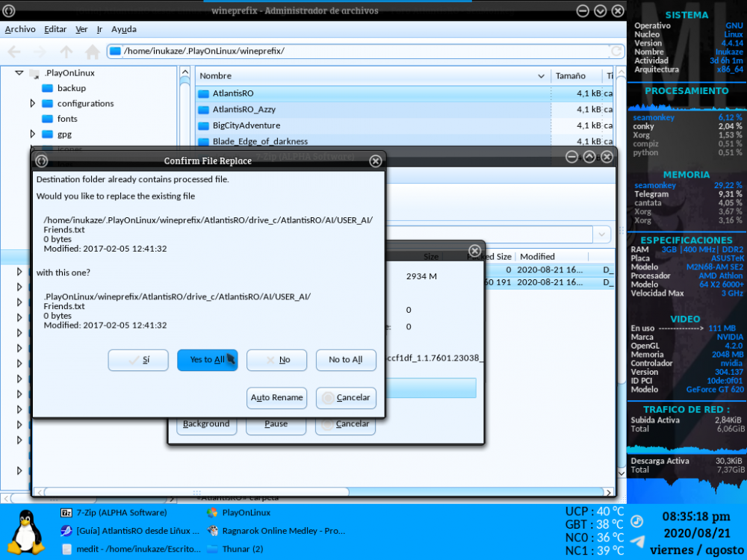Image resolution: width=747 pixels, height=560 pixels.
Task: Click the reload icon in the location bar
Action: (616, 51)
